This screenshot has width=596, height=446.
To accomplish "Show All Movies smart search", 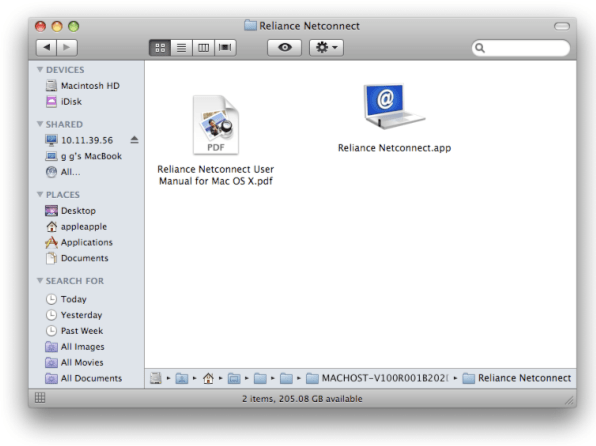I will click(x=74, y=363).
